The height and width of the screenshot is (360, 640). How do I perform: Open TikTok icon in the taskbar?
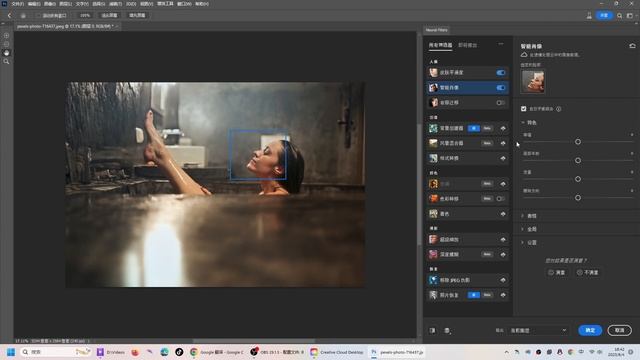click(179, 352)
